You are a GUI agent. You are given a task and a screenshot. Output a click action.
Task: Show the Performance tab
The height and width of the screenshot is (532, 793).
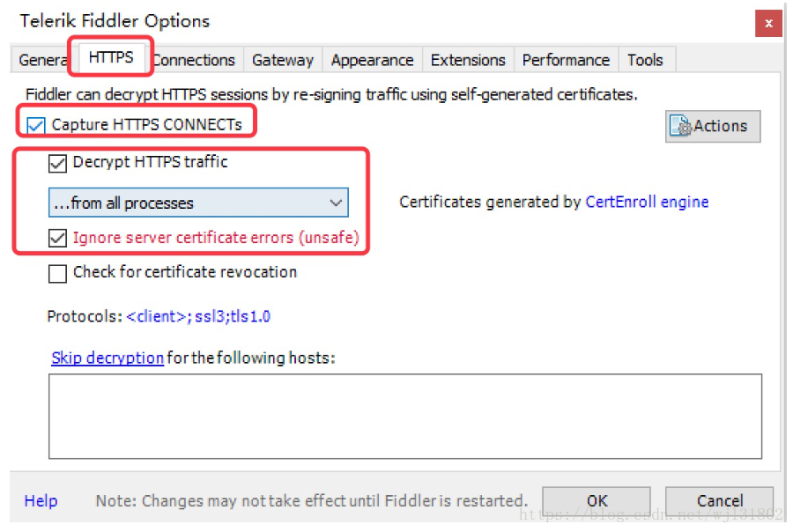566,60
